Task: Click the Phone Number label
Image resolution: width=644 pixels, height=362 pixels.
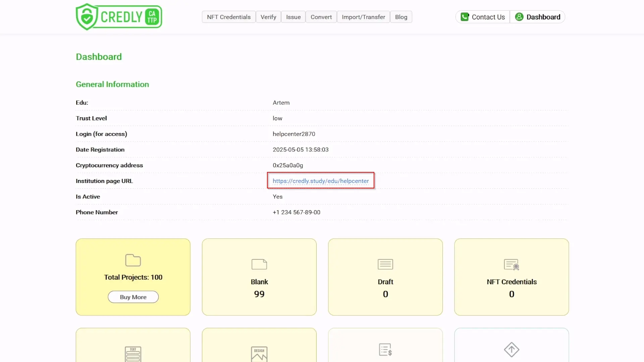Action: click(97, 212)
